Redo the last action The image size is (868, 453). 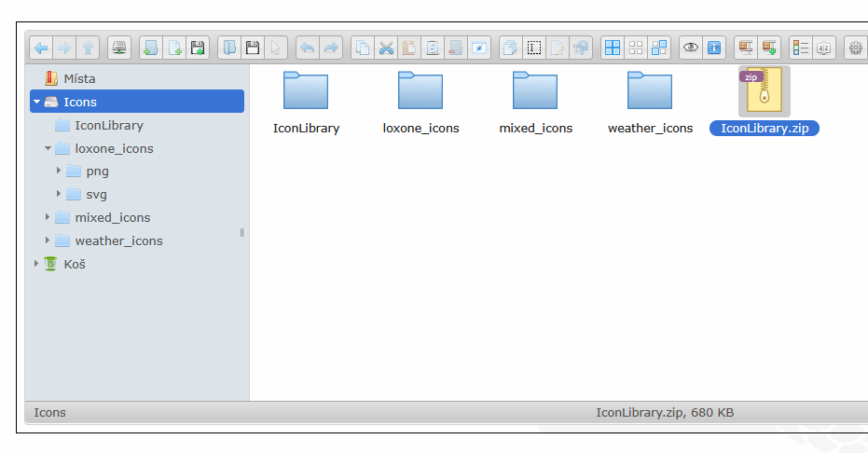click(331, 48)
